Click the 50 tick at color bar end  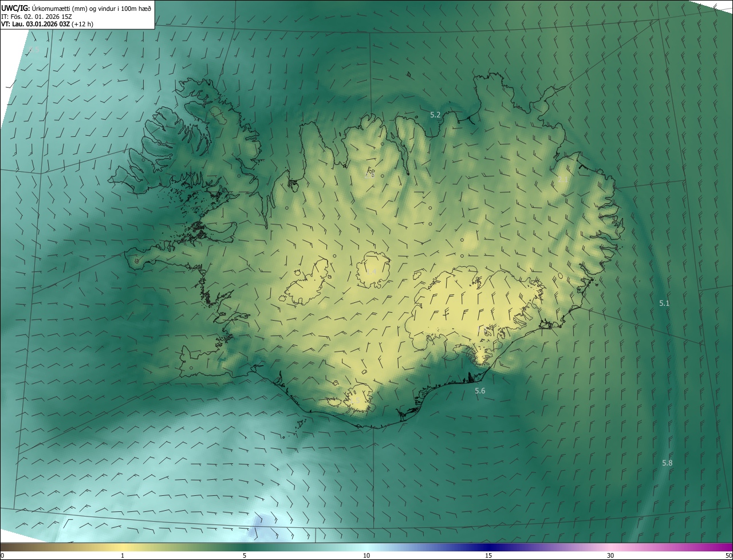(x=728, y=555)
